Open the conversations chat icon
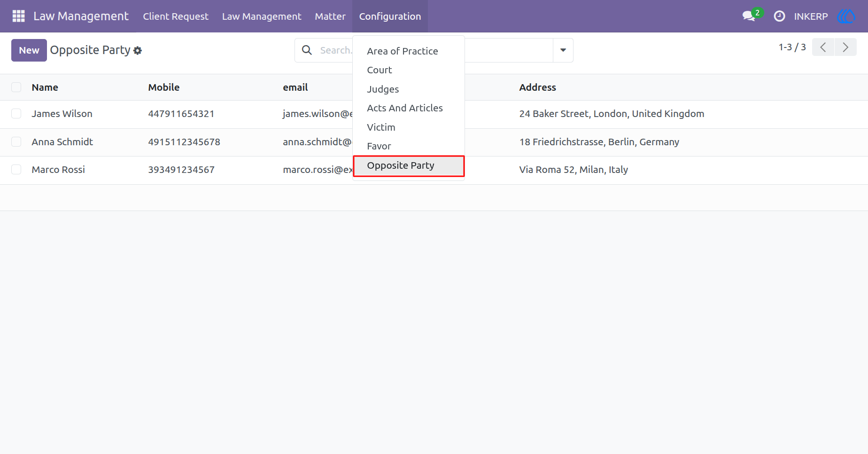The image size is (868, 454). coord(749,16)
